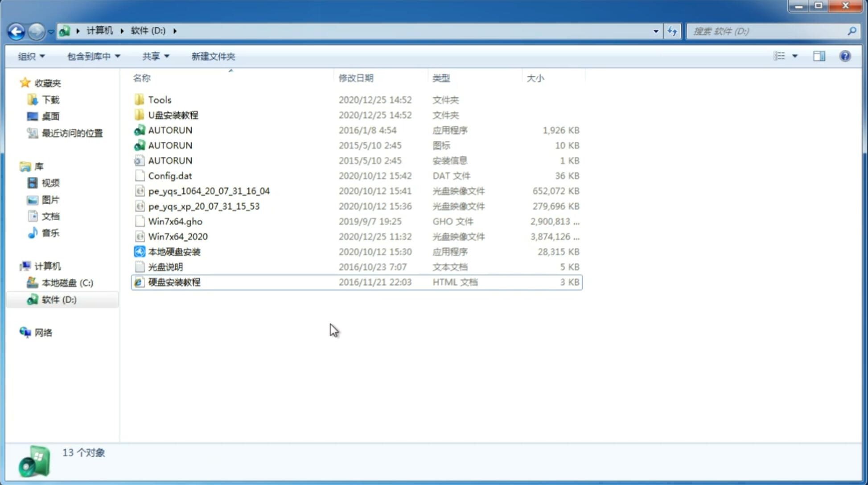This screenshot has width=868, height=485.
Task: Select 软件 (D:) drive in sidebar
Action: click(59, 299)
